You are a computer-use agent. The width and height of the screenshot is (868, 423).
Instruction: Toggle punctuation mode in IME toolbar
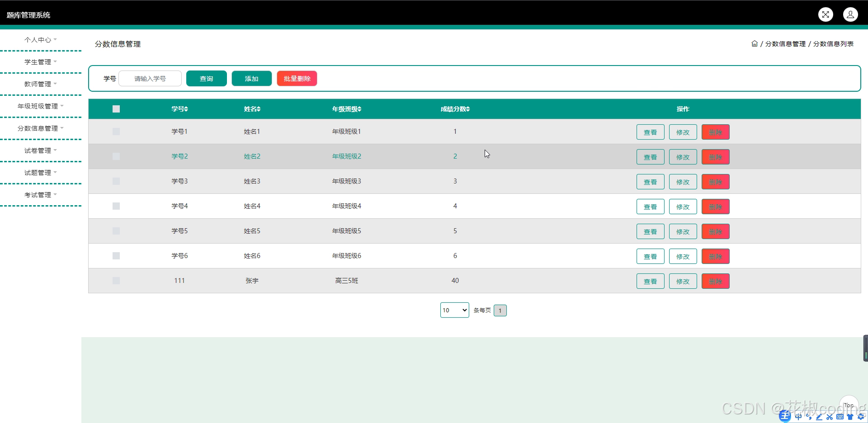point(809,417)
